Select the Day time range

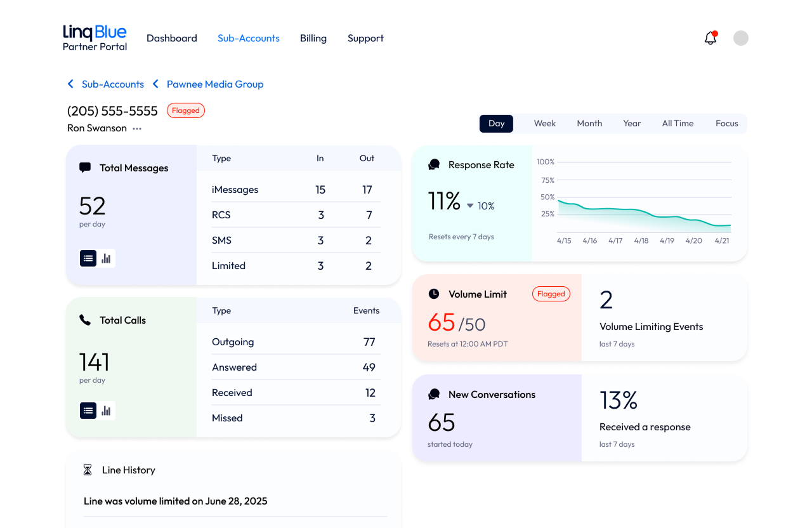pos(497,123)
